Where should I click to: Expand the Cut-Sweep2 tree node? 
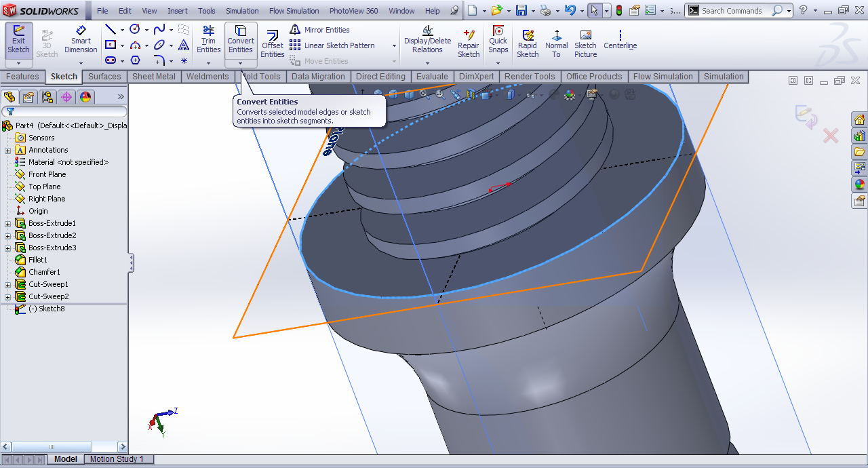pos(8,297)
